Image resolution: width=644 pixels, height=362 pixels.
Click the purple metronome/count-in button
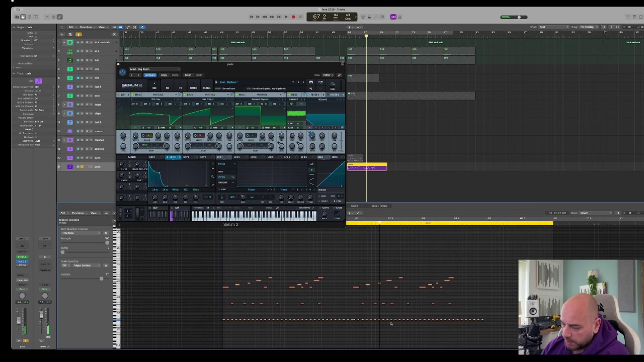(x=393, y=17)
